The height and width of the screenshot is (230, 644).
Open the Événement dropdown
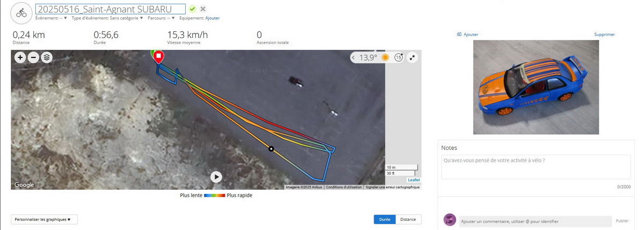click(x=52, y=18)
